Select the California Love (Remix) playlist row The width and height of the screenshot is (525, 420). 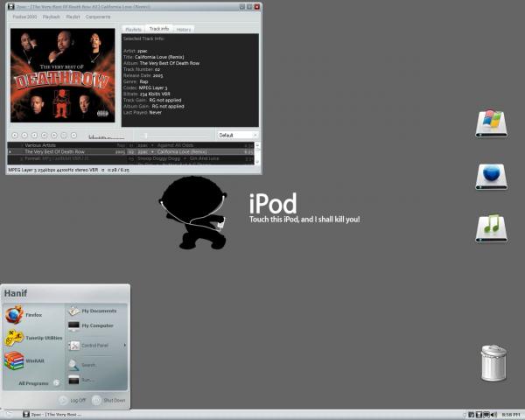(x=130, y=151)
